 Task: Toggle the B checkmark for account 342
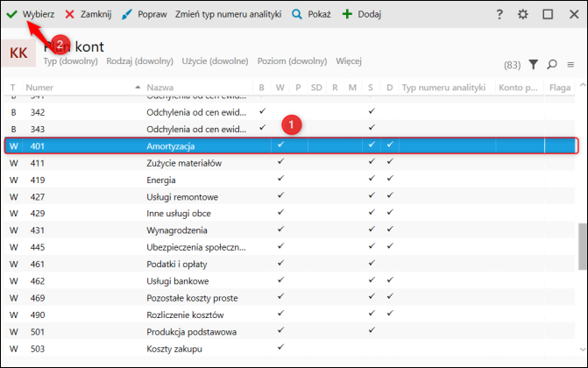tap(261, 112)
